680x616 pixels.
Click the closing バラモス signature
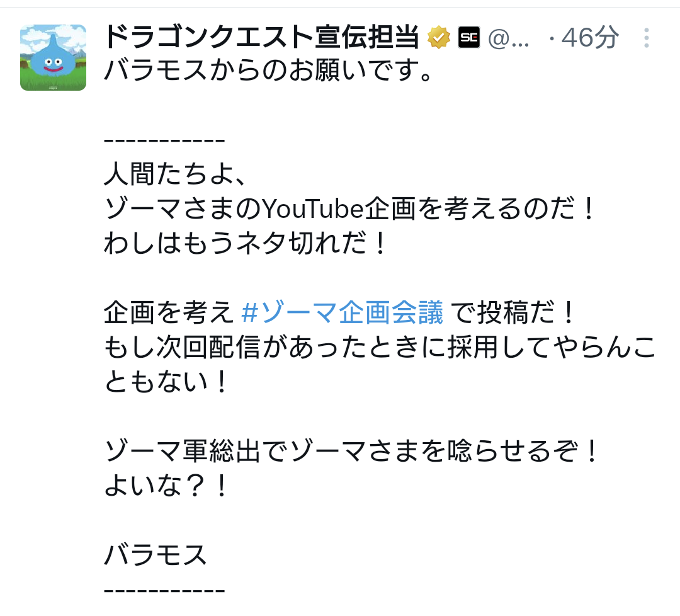tap(156, 554)
